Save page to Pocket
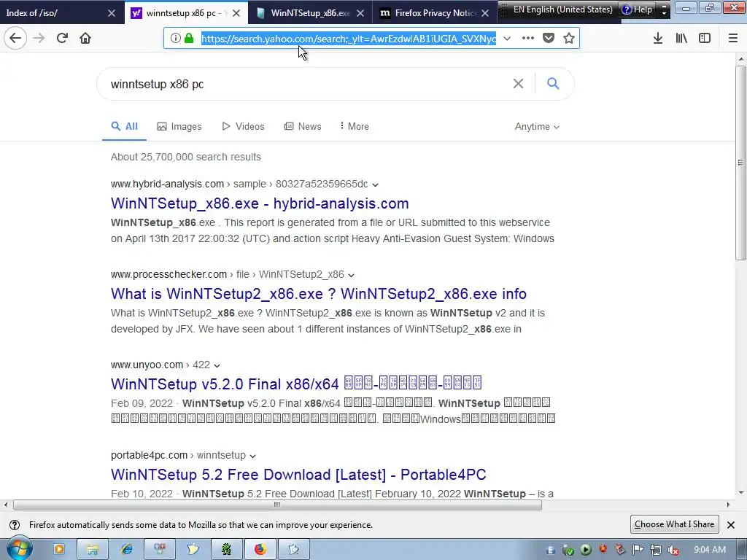 [549, 38]
